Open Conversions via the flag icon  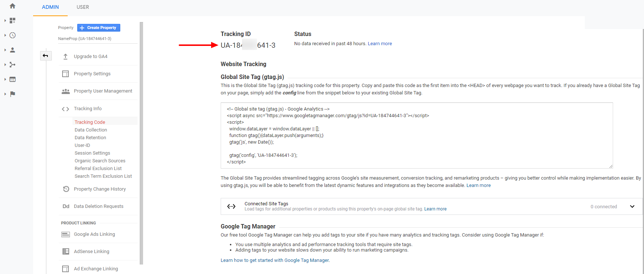(12, 94)
